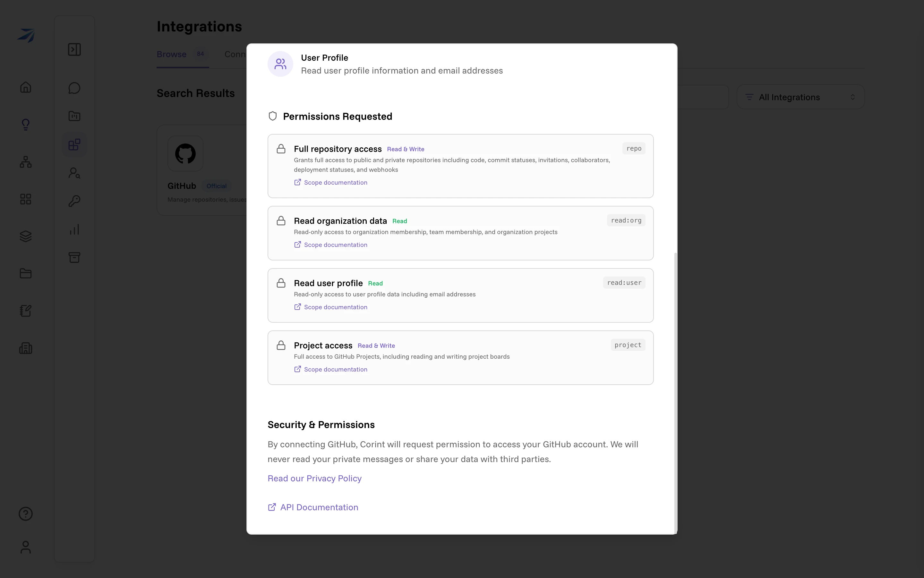Screen dimensions: 924x578
Task: Open the stacked layers sidebar icon
Action: click(x=26, y=236)
